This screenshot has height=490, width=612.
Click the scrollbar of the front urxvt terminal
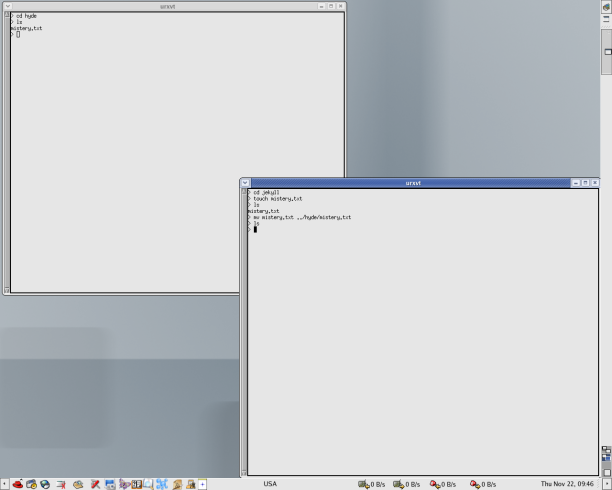[x=244, y=332]
